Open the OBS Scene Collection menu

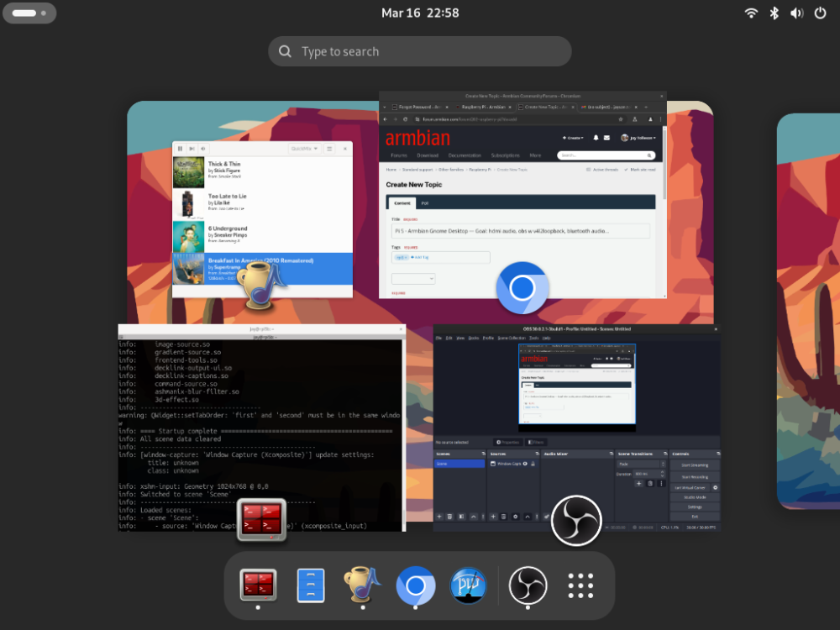click(x=512, y=338)
